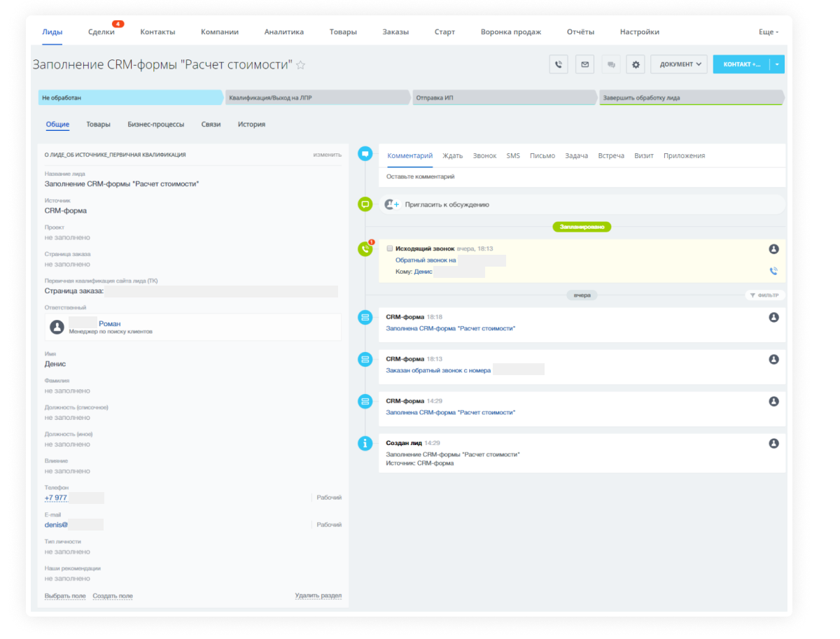Click responsible manager Роман avatar
The height and width of the screenshot is (639, 840).
(57, 327)
